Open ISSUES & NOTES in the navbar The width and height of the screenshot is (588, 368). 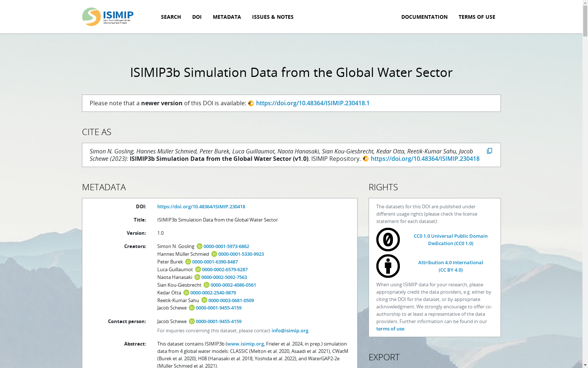273,17
